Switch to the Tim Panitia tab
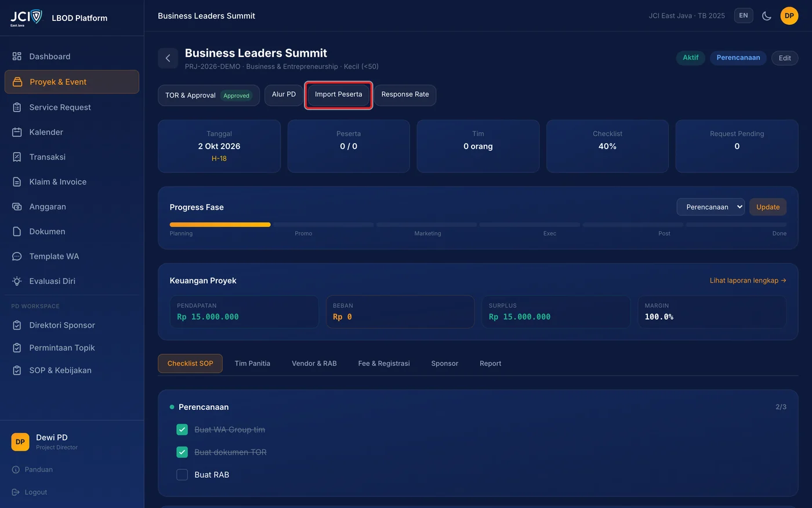The image size is (812, 508). tap(252, 363)
